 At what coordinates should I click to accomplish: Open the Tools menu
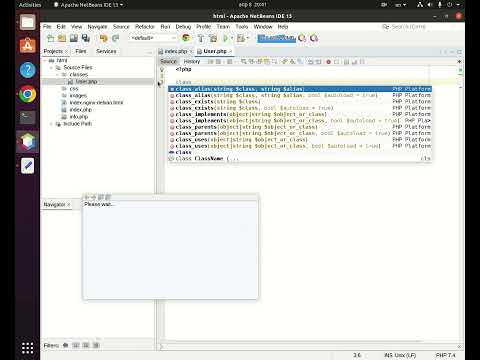[x=242, y=27]
